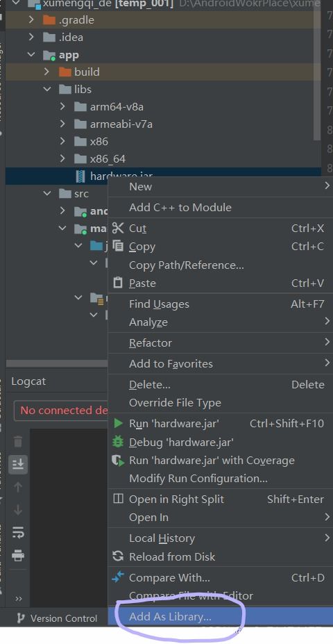Open Version Control tool window
The height and width of the screenshot is (644, 333).
click(x=57, y=618)
